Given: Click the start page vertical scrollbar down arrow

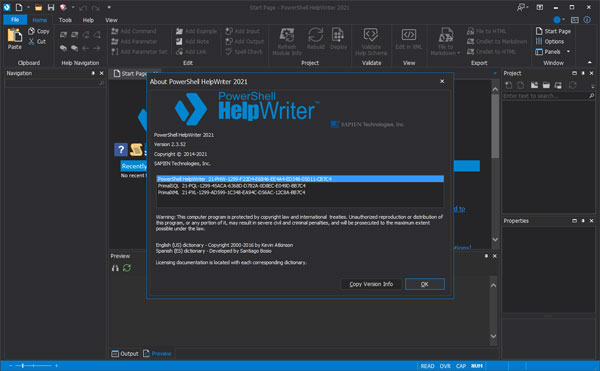Looking at the screenshot, I should [495, 239].
